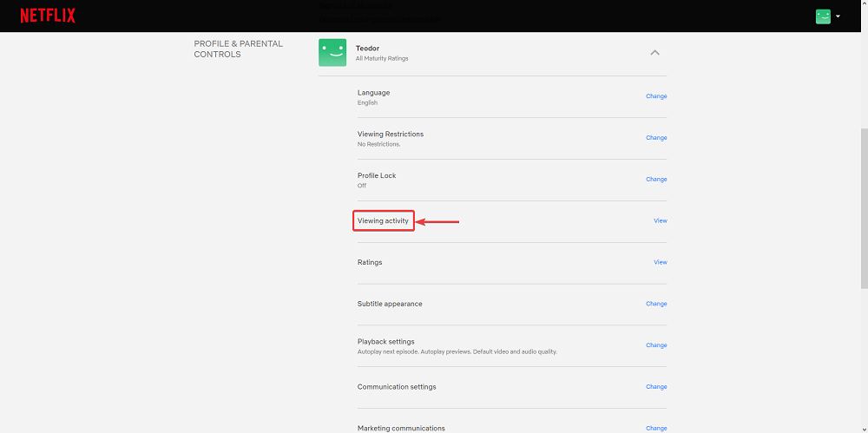View the Ratings page
This screenshot has width=868, height=433.
pos(660,262)
